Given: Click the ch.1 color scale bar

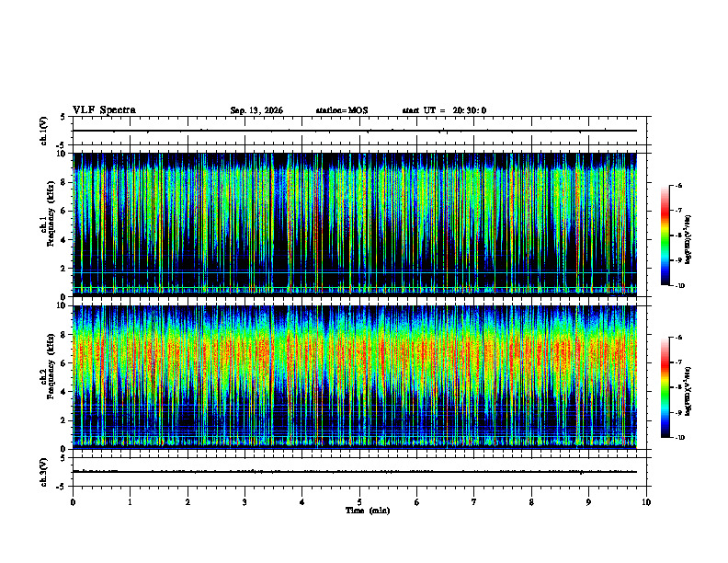Looking at the screenshot, I should tap(665, 236).
